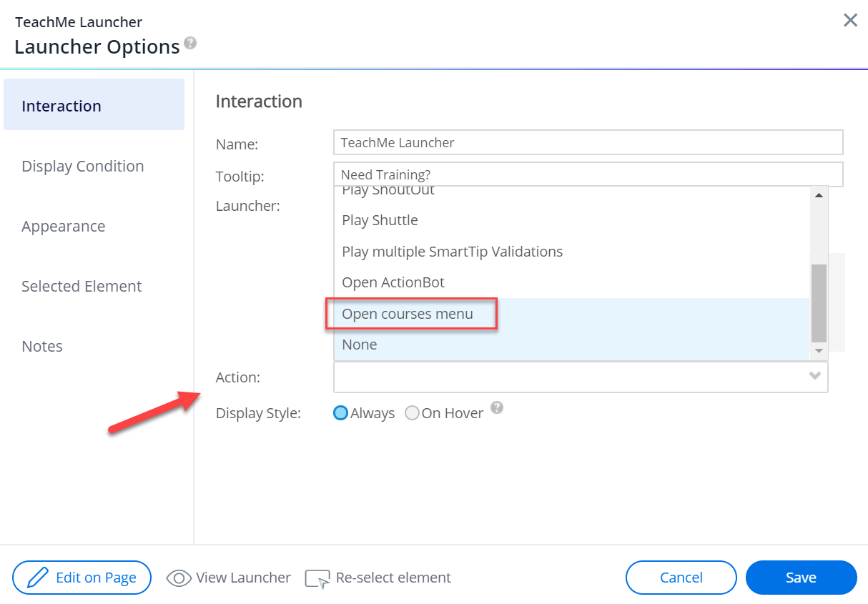
Task: Select Open ActionBot from the Launcher list
Action: coord(393,282)
